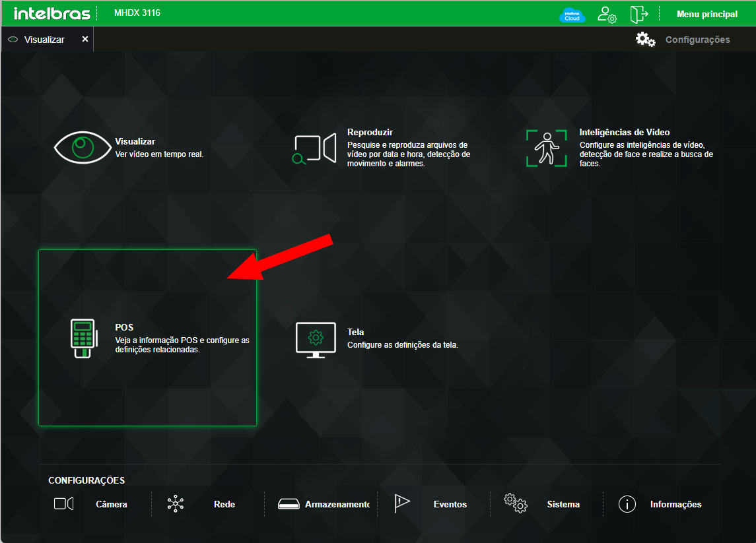This screenshot has width=756, height=543.
Task: Open Rede configuration
Action: [x=224, y=505]
